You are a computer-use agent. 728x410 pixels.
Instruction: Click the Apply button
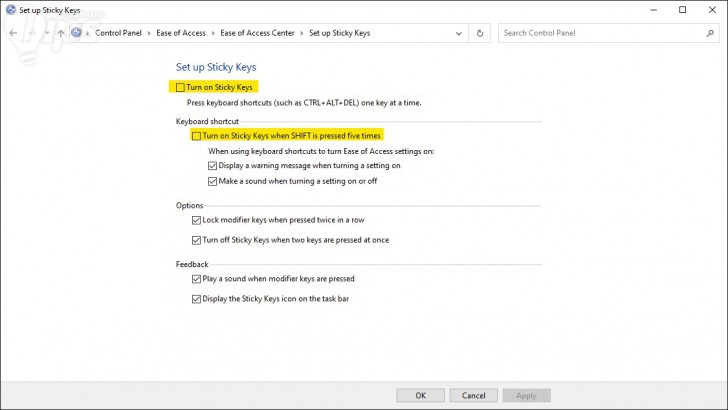point(526,396)
